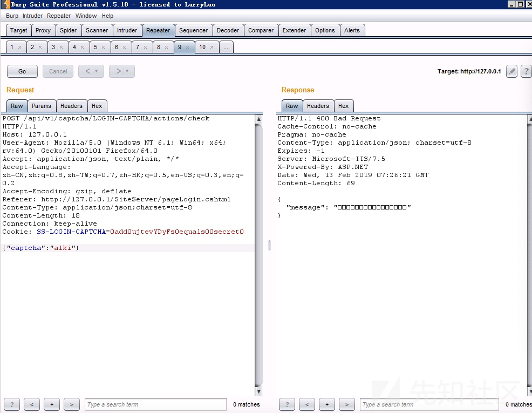This screenshot has width=532, height=413.
Task: Select the Repeater tool tab
Action: 158,30
